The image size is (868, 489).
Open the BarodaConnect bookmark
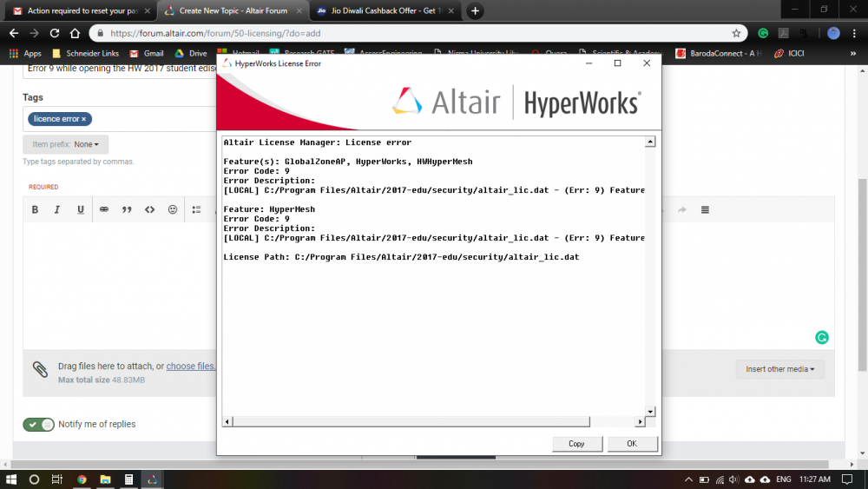[x=719, y=53]
